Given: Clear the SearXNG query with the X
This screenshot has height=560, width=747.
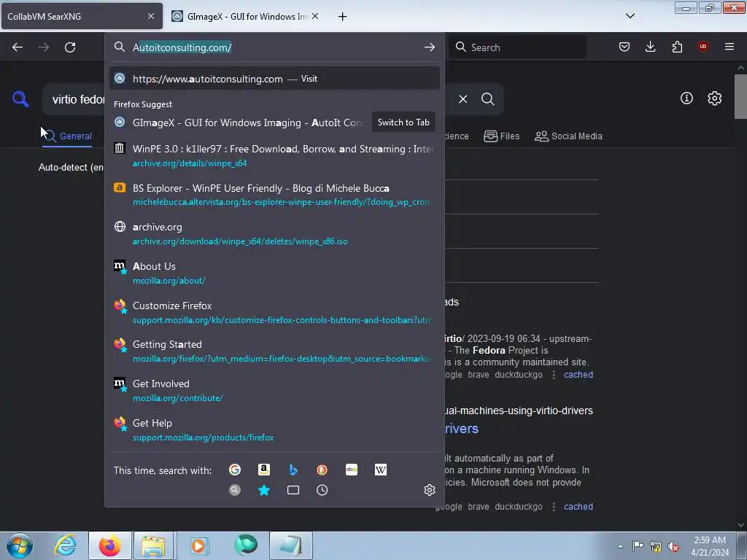Looking at the screenshot, I should click(x=462, y=99).
